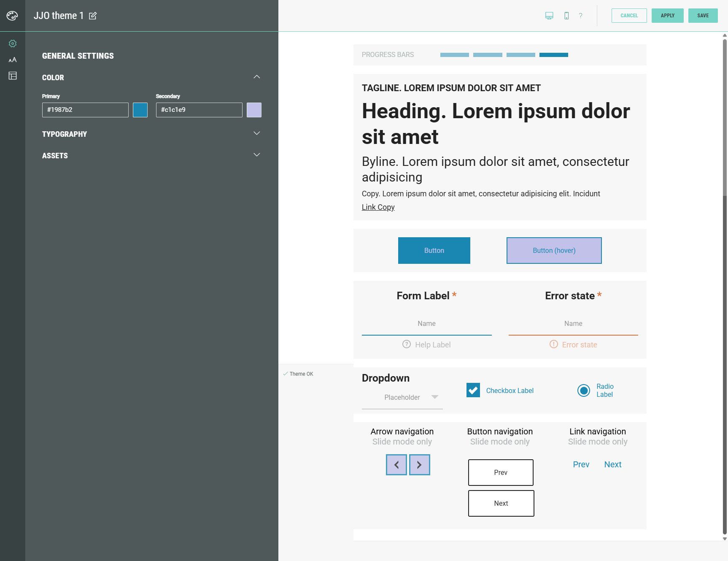Click the right arrow navigation button
The image size is (728, 561).
pos(419,465)
